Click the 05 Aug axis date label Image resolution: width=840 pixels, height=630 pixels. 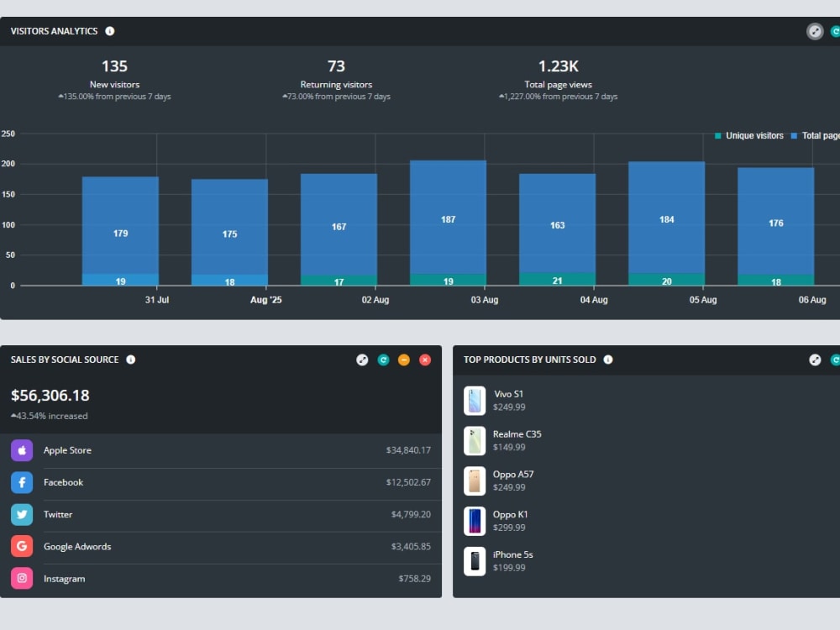click(x=703, y=300)
